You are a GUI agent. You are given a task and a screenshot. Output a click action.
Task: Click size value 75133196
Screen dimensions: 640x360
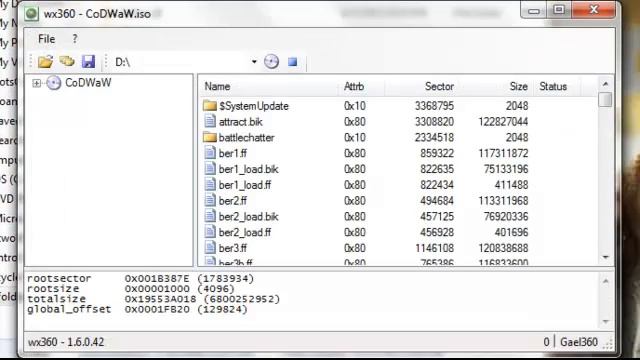click(x=506, y=169)
